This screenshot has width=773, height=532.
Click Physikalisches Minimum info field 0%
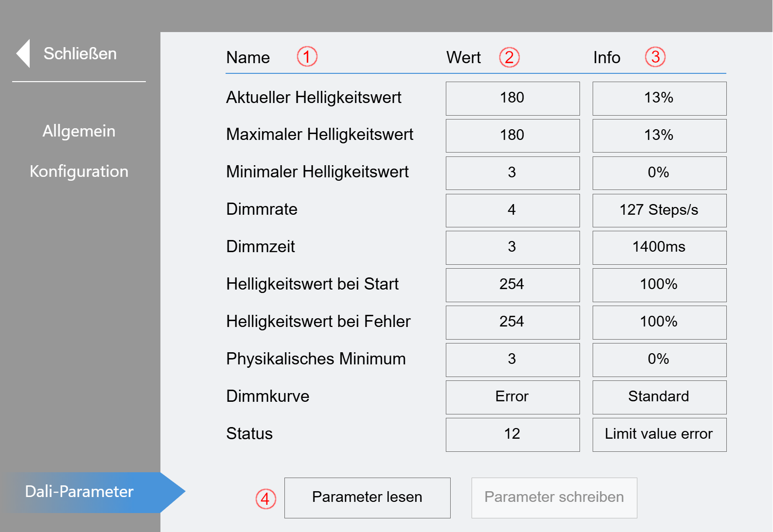point(659,360)
